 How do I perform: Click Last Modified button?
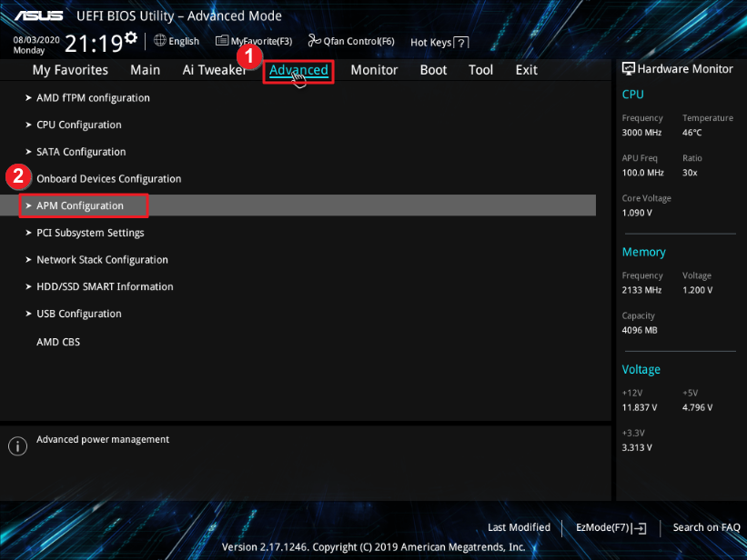coord(519,527)
